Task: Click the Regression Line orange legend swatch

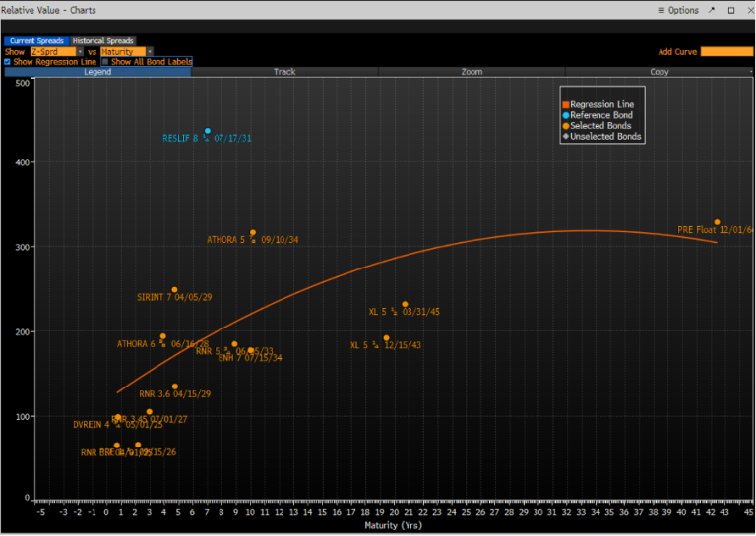Action: point(565,104)
